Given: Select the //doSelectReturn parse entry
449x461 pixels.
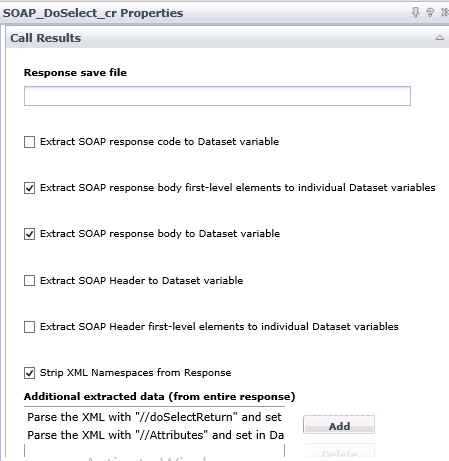Looking at the screenshot, I should 154,417.
